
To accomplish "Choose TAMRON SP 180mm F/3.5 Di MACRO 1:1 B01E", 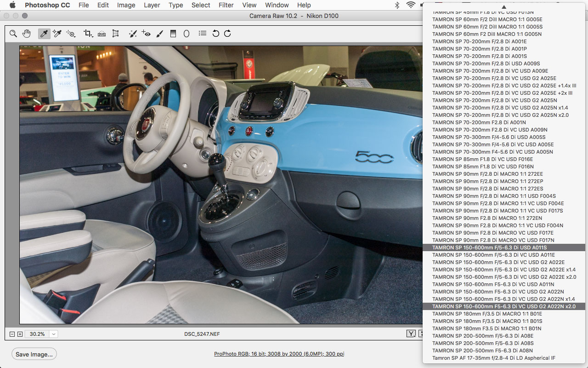I will (x=504, y=314).
